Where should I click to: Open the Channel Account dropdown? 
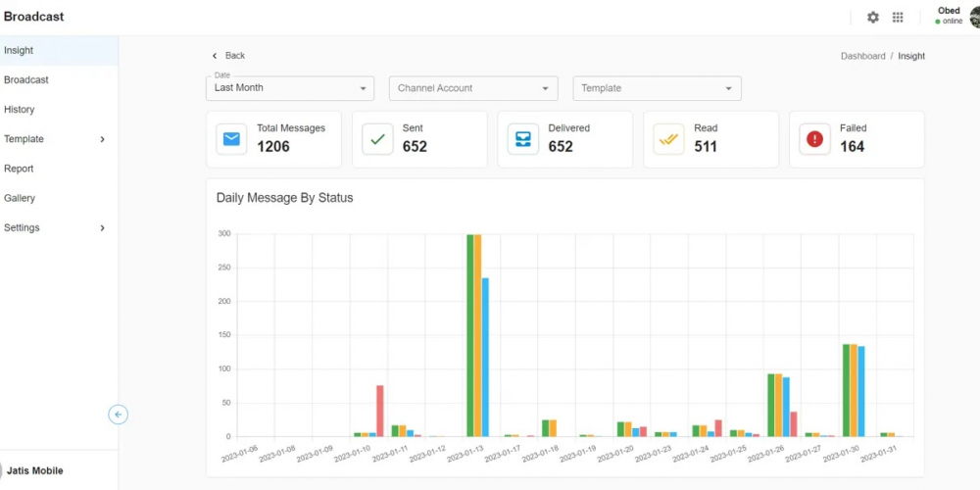click(x=473, y=88)
